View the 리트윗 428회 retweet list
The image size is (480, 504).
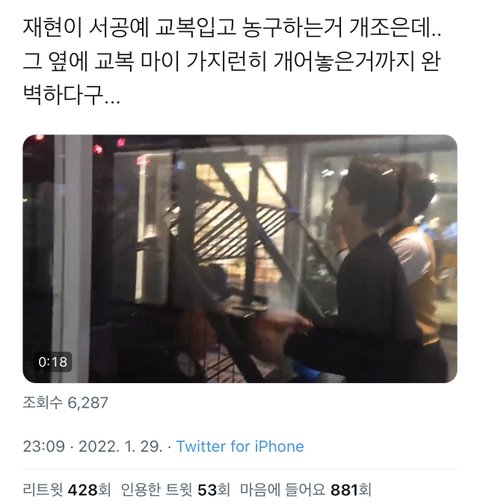(x=67, y=490)
